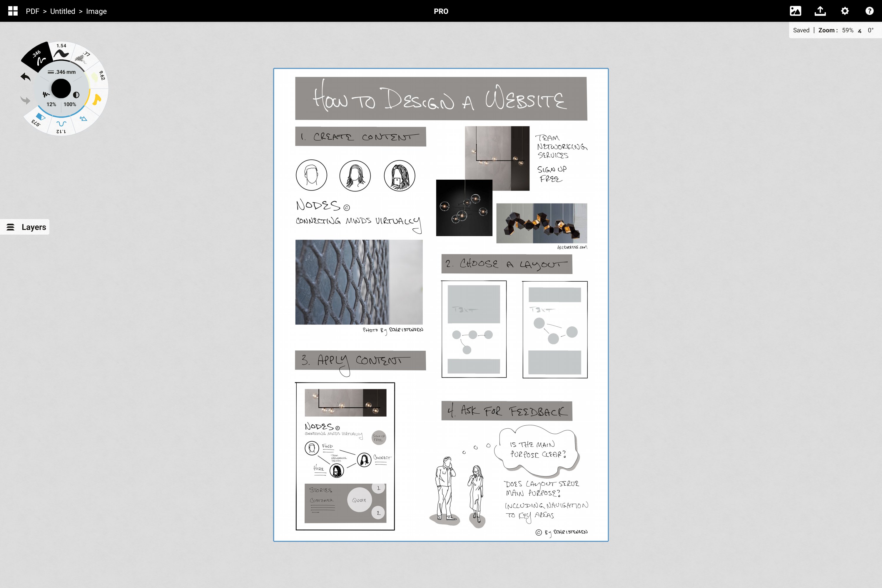Image resolution: width=882 pixels, height=588 pixels.
Task: Click the 'Quote' circle in mockup
Action: pyautogui.click(x=359, y=500)
